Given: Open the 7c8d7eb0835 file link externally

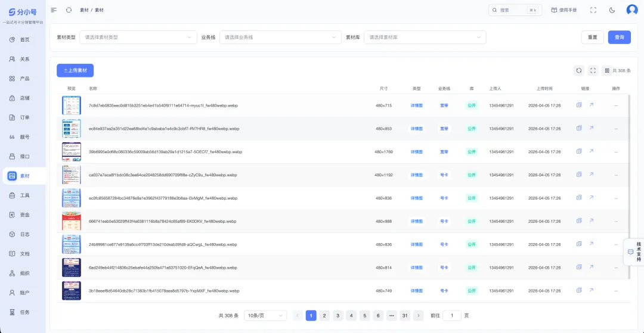Looking at the screenshot, I should point(591,105).
